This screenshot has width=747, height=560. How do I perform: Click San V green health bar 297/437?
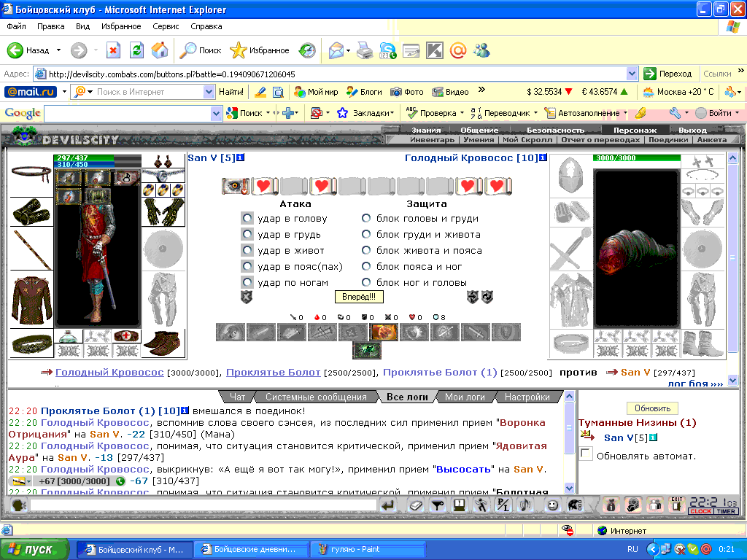98,157
